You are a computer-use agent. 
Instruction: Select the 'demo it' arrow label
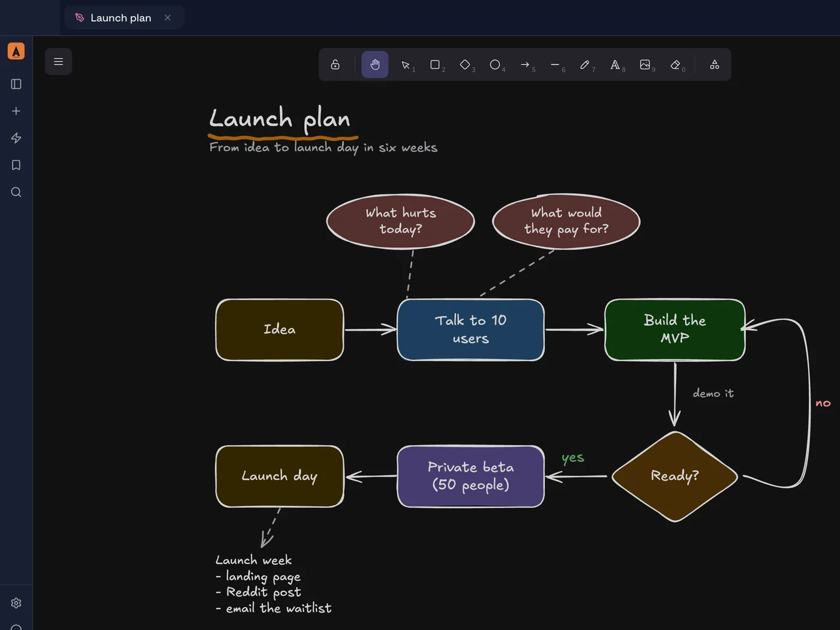pos(713,393)
